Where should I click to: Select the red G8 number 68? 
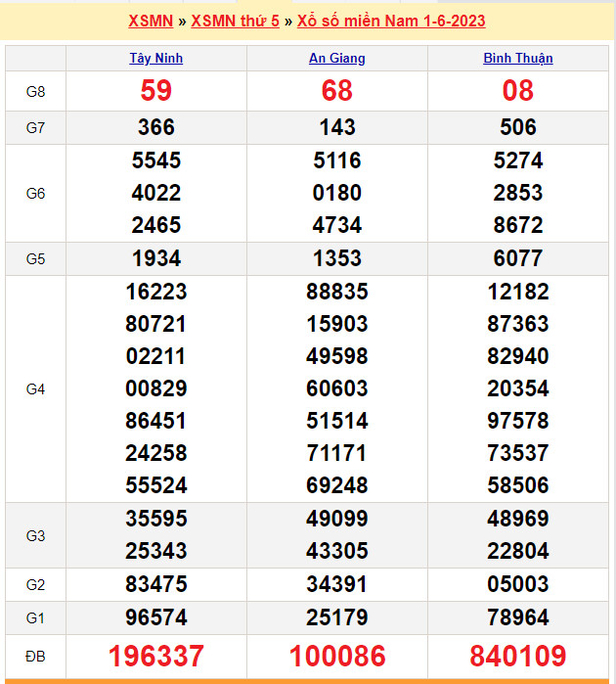click(x=337, y=91)
